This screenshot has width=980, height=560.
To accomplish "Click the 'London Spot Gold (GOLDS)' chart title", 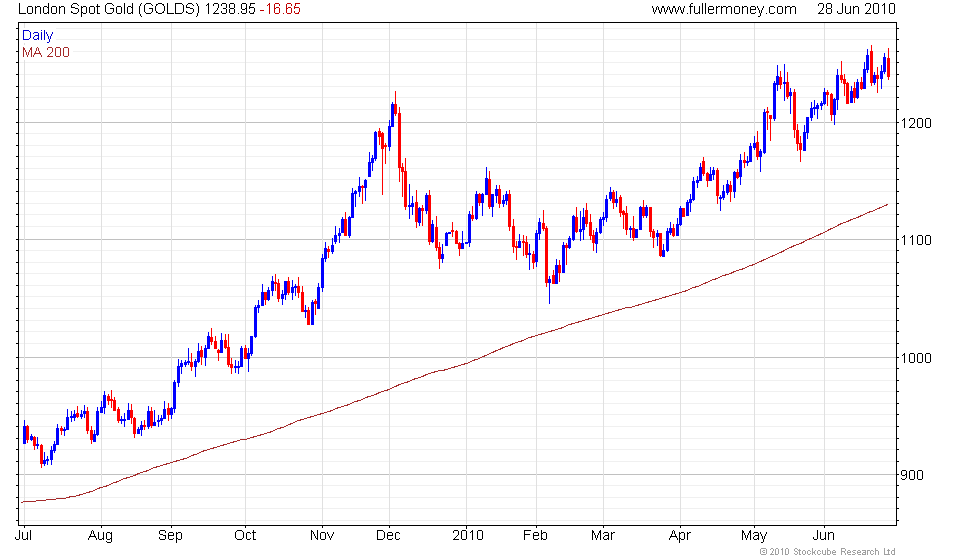I will point(109,9).
